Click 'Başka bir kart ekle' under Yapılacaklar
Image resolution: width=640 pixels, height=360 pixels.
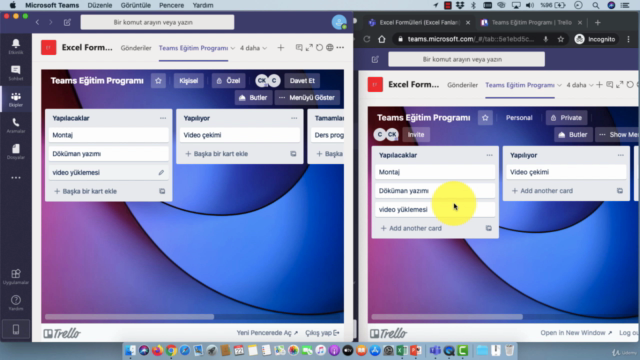click(x=86, y=191)
